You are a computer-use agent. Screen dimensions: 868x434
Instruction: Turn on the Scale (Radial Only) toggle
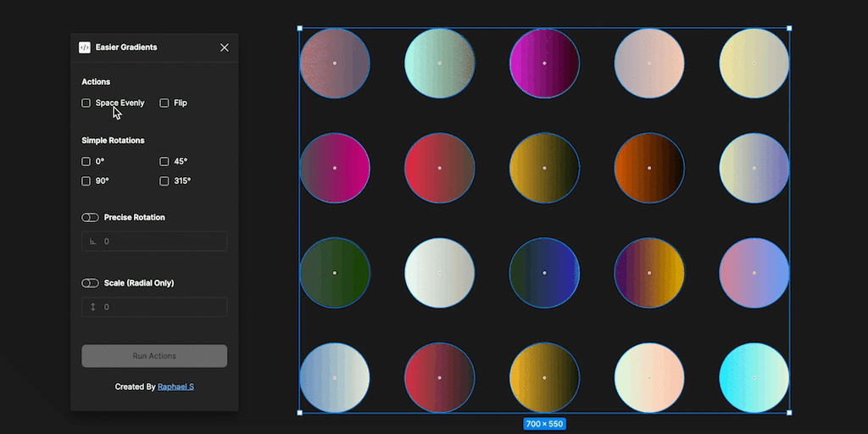pos(90,283)
